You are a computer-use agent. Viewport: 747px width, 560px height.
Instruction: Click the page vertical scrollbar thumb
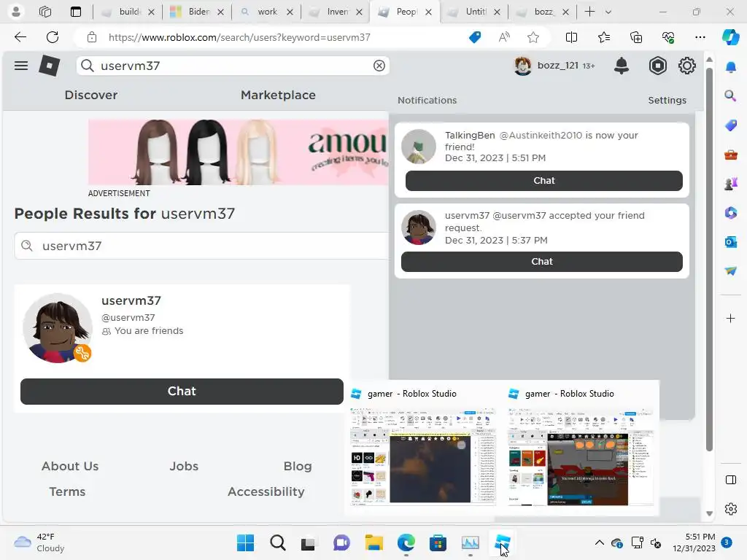[x=709, y=260]
